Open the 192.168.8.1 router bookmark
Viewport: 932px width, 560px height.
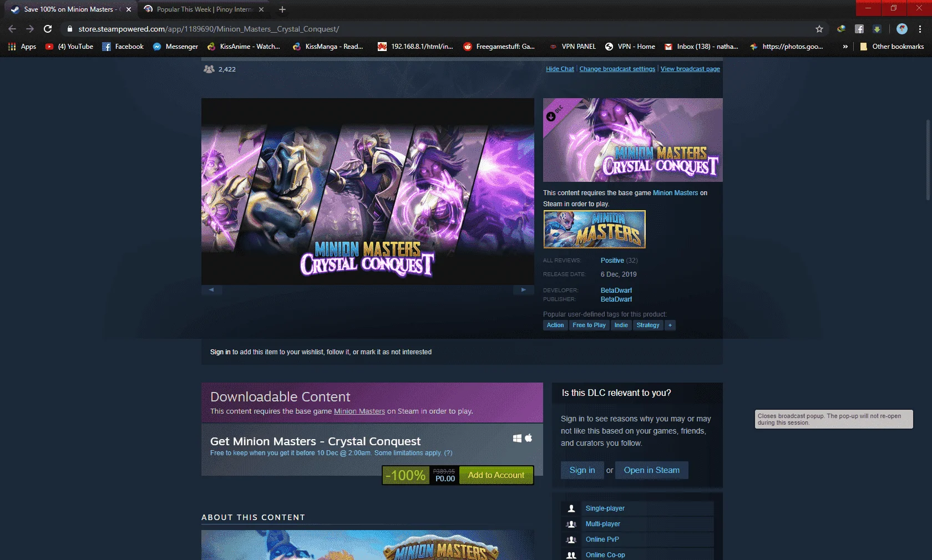[x=416, y=47]
